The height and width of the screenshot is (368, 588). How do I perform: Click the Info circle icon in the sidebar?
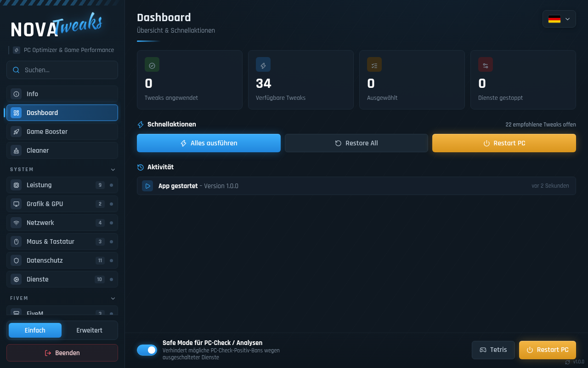click(x=17, y=94)
